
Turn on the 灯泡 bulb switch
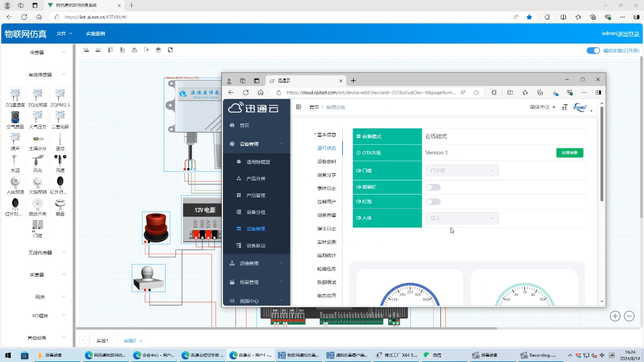point(433,202)
